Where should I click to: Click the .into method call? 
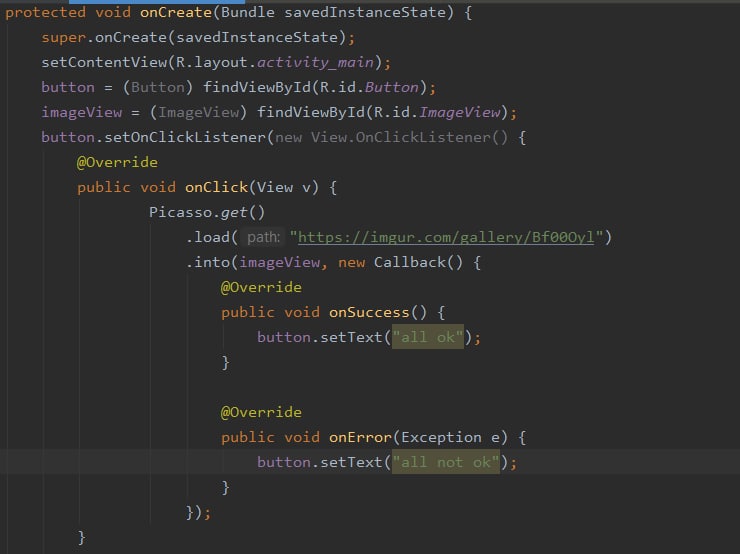pos(208,262)
